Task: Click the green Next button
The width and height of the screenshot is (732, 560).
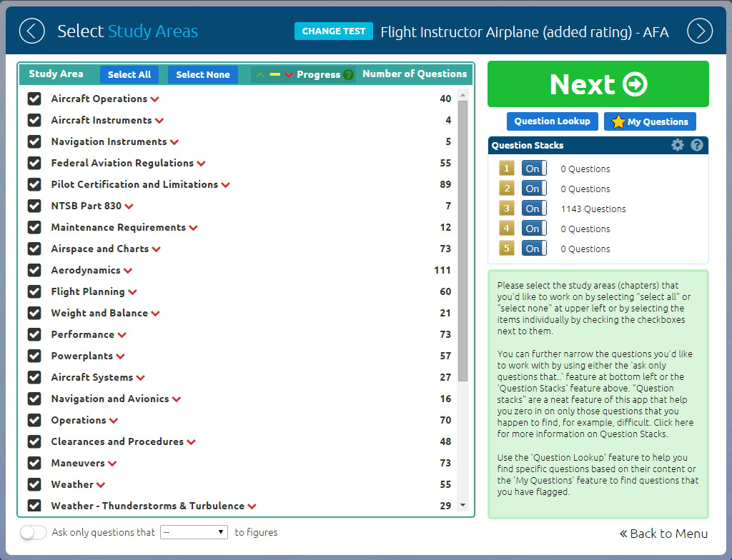Action: [x=598, y=84]
